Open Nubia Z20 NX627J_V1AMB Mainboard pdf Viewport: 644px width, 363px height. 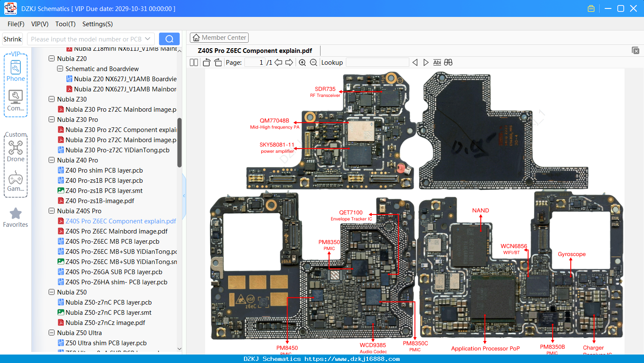(121, 89)
